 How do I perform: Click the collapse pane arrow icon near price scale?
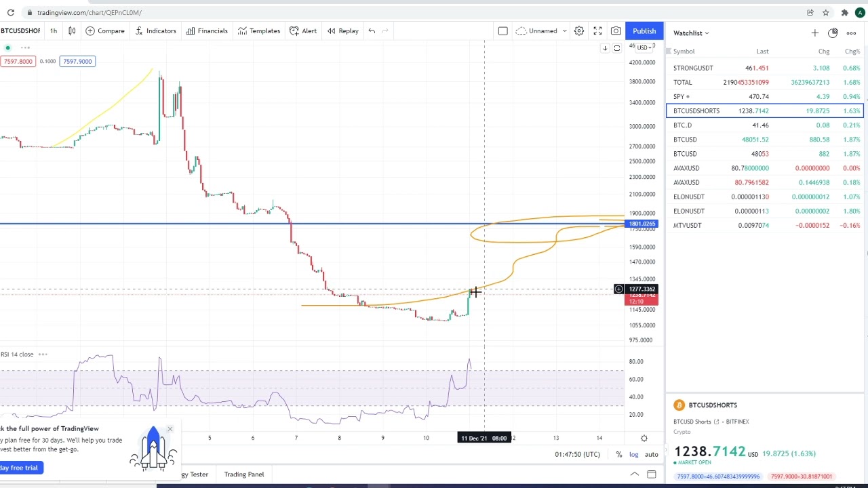(605, 48)
